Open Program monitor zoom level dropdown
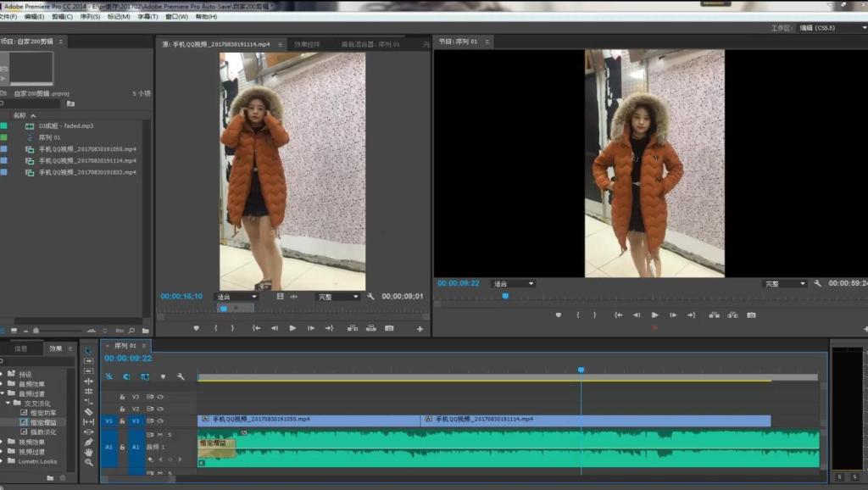Viewport: 868px width, 490px height. (513, 283)
